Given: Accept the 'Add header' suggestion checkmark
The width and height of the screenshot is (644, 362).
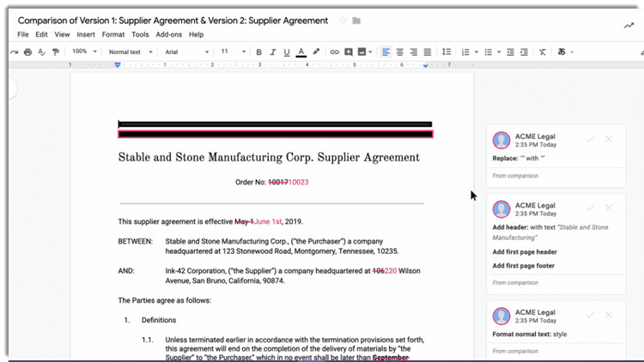Looking at the screenshot, I should pos(590,208).
